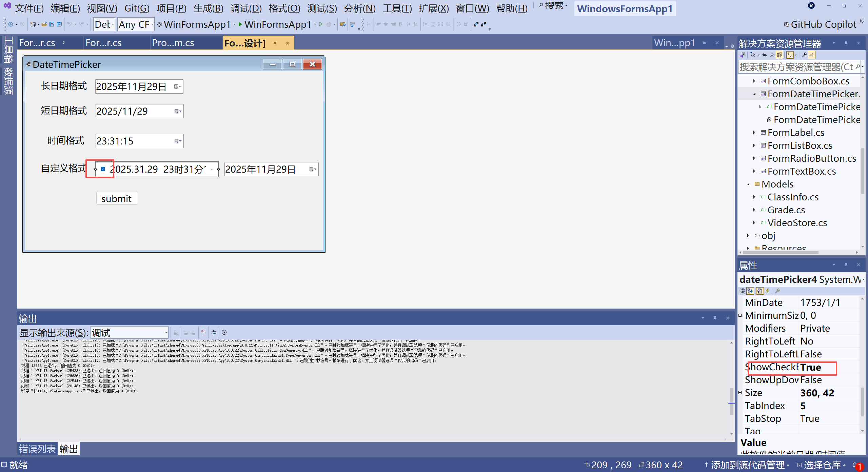This screenshot has height=472, width=868.
Task: Click the submit button on the form
Action: pyautogui.click(x=117, y=198)
